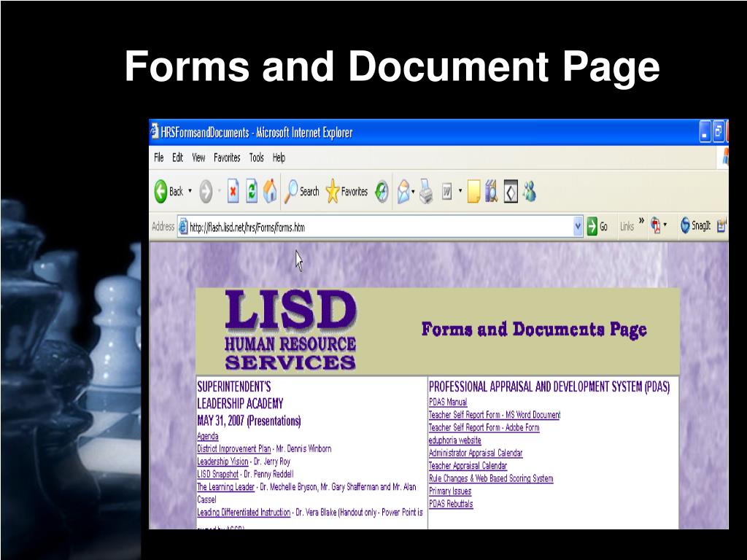The image size is (747, 560).
Task: Expand the Links toolbar chevron
Action: coord(641,220)
